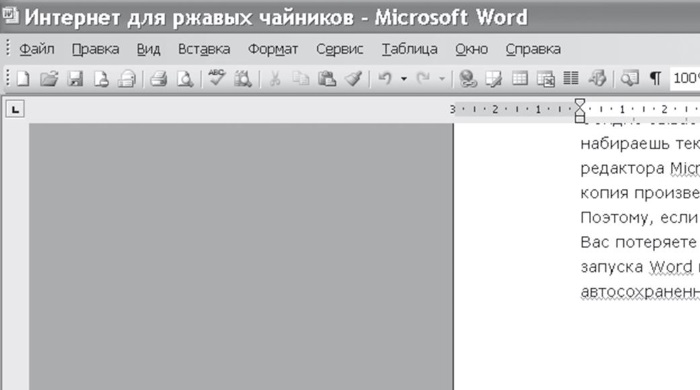Print the document with printer icon
Image resolution: width=700 pixels, height=390 pixels.
point(158,79)
